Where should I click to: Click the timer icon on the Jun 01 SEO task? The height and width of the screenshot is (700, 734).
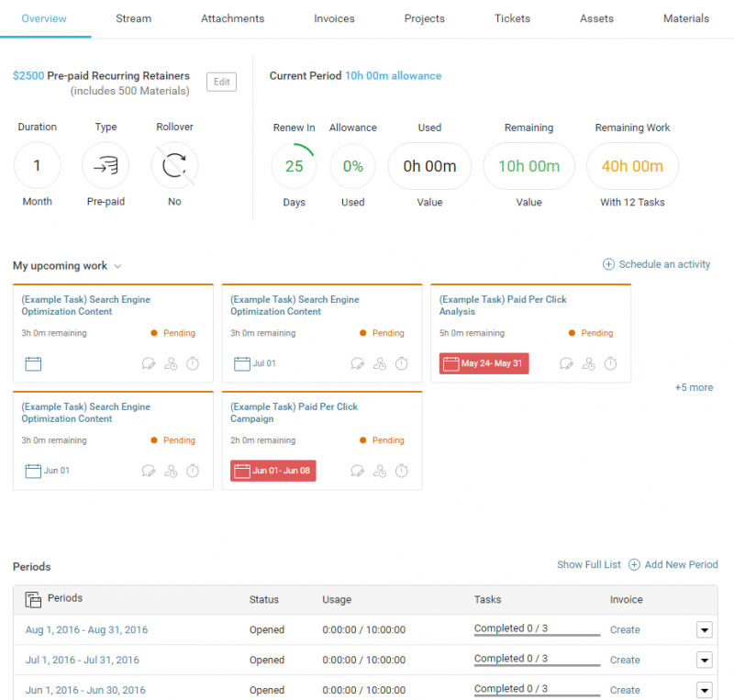tap(193, 471)
